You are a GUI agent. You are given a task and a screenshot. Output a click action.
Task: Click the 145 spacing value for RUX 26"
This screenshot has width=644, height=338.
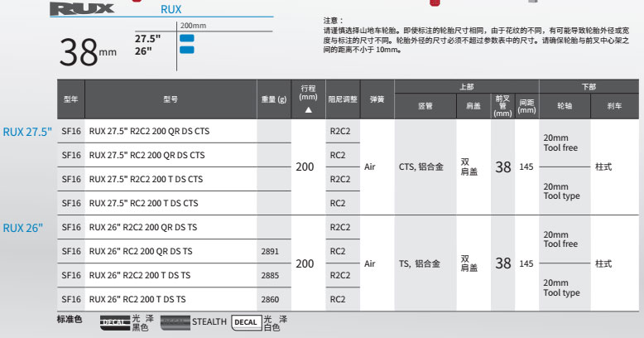(526, 263)
